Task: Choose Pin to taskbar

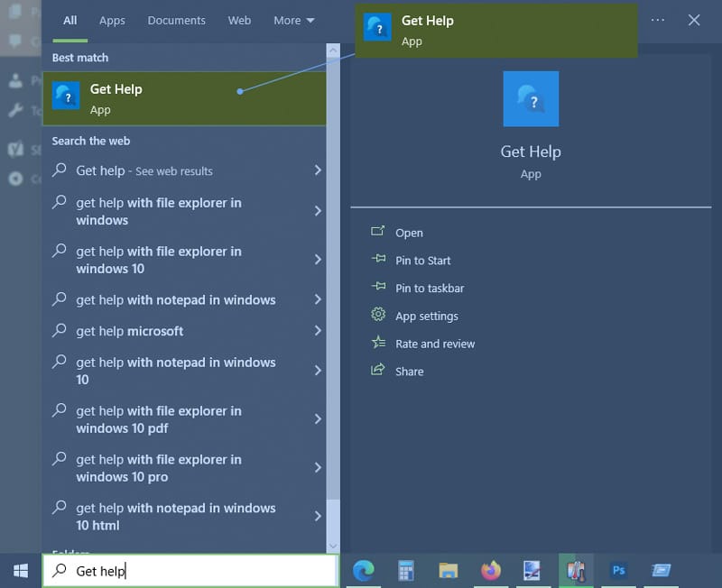Action: tap(430, 288)
